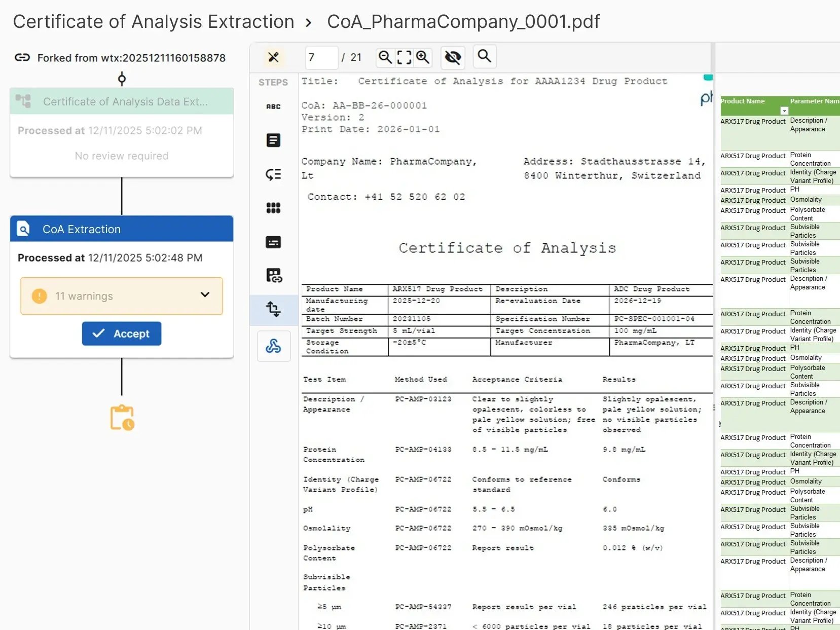Open the Product Name column filter dropdown
The width and height of the screenshot is (840, 630).
784,111
